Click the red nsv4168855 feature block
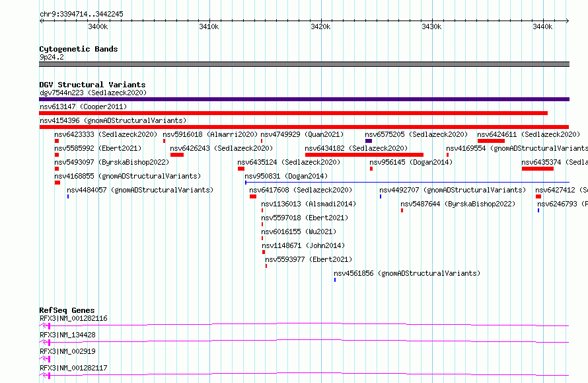The image size is (588, 383). tap(57, 183)
